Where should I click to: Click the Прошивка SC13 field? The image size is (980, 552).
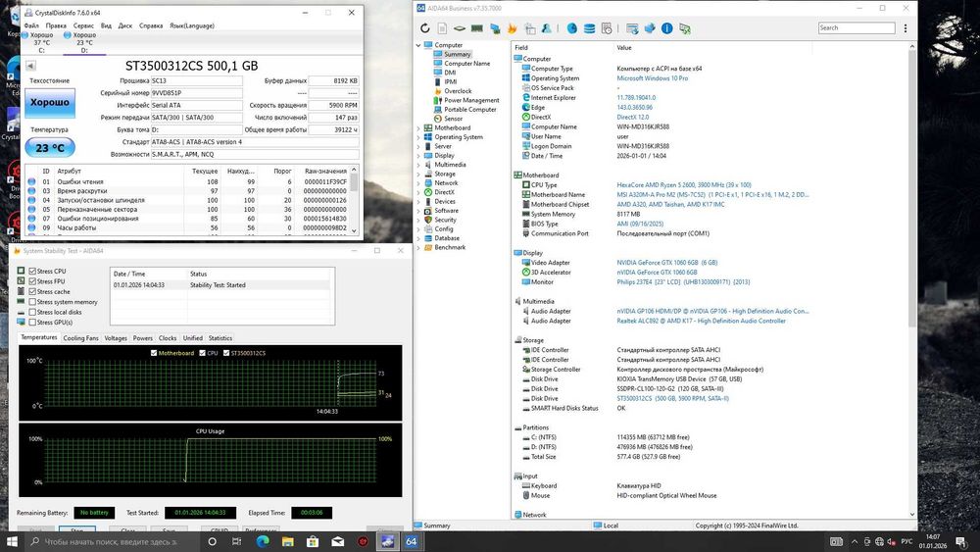[x=196, y=80]
